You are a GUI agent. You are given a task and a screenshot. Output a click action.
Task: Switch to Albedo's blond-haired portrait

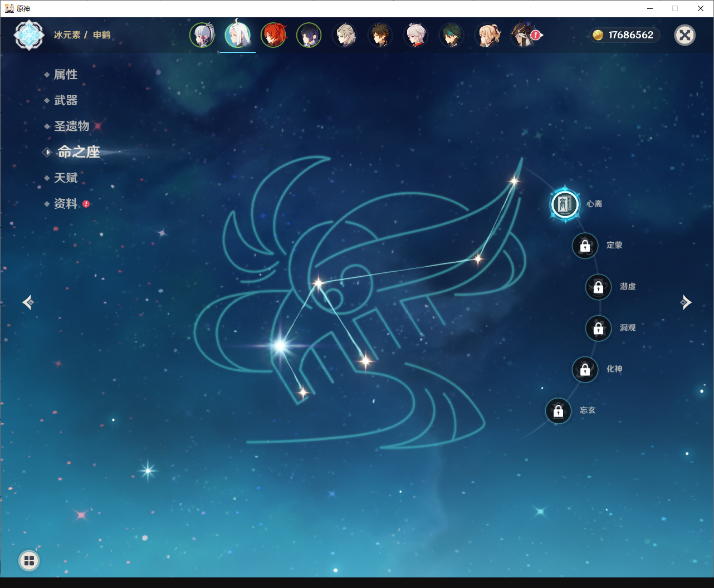click(345, 35)
